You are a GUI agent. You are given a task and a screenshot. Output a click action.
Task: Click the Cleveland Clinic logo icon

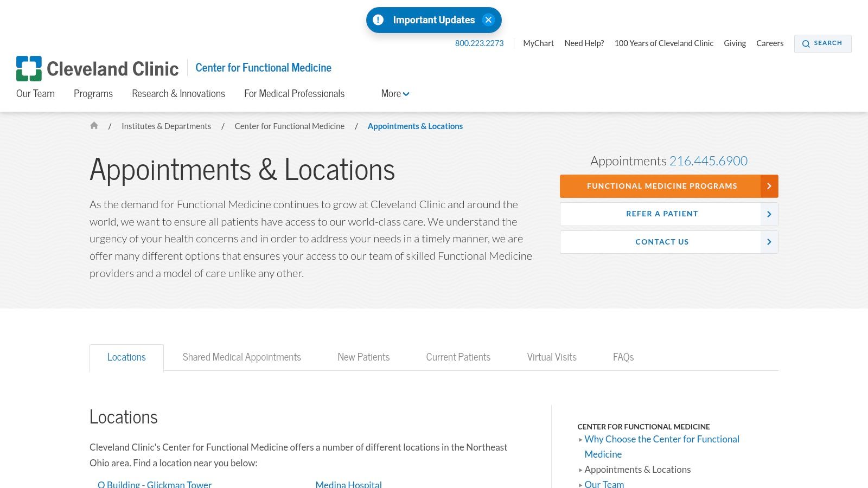click(29, 68)
